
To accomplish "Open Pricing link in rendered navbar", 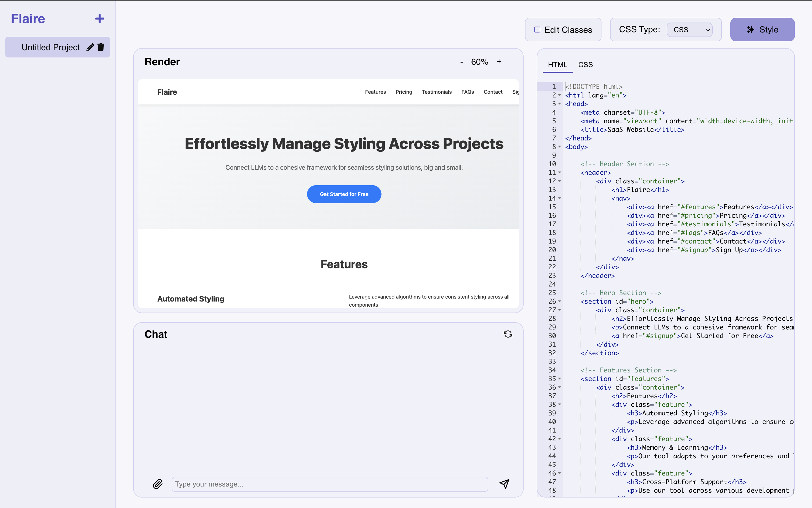I will click(x=404, y=92).
